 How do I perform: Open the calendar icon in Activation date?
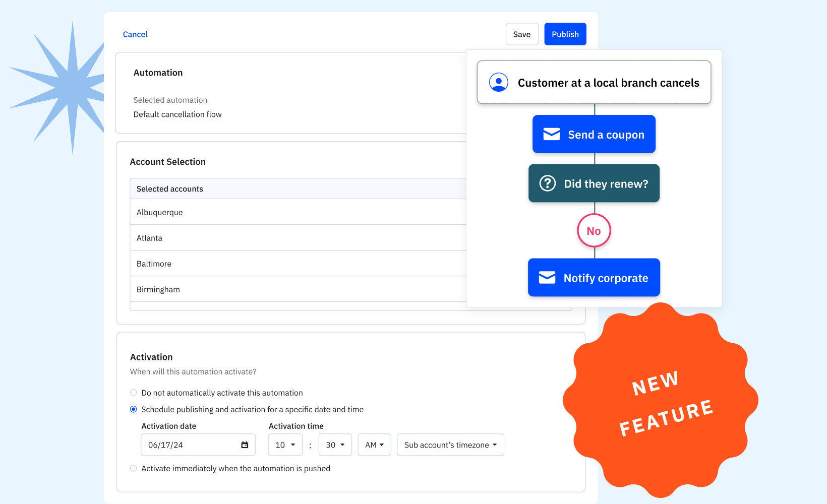(x=245, y=445)
